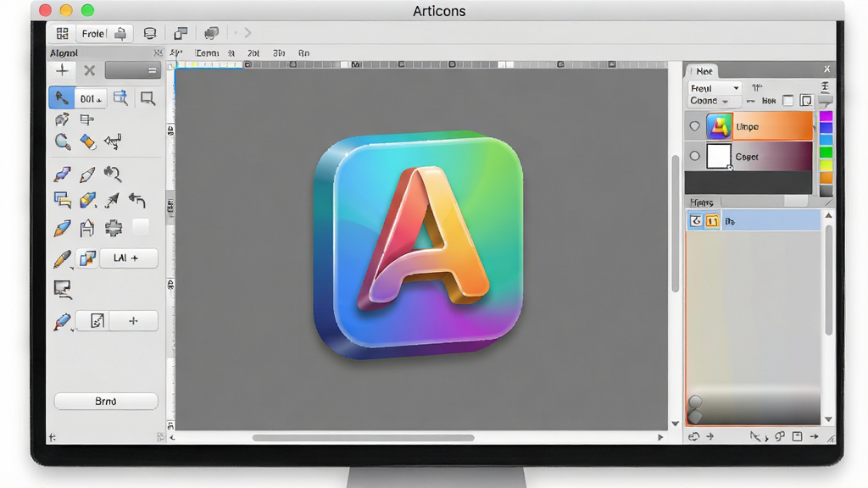Click the 2bt item in ruler menu bar
Image resolution: width=868 pixels, height=488 pixels.
point(253,53)
